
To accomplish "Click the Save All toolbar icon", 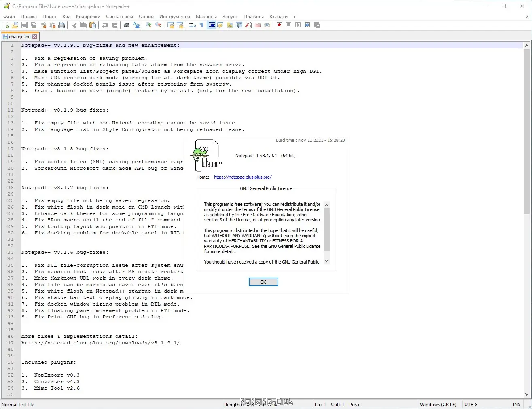I will (34, 25).
